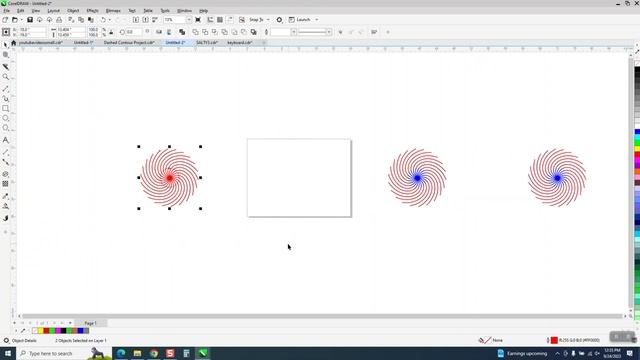The width and height of the screenshot is (640, 360).
Task: Select the Pick tool in the toolbox
Action: (6, 44)
